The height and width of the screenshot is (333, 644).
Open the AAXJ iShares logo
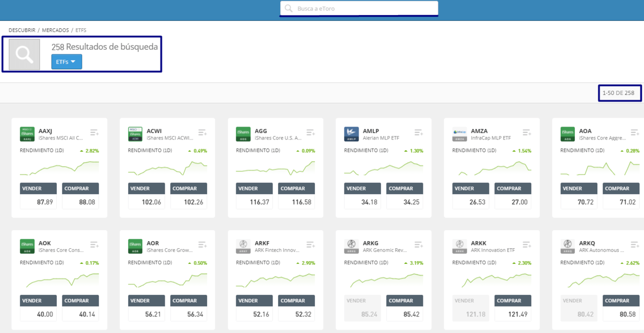(27, 134)
